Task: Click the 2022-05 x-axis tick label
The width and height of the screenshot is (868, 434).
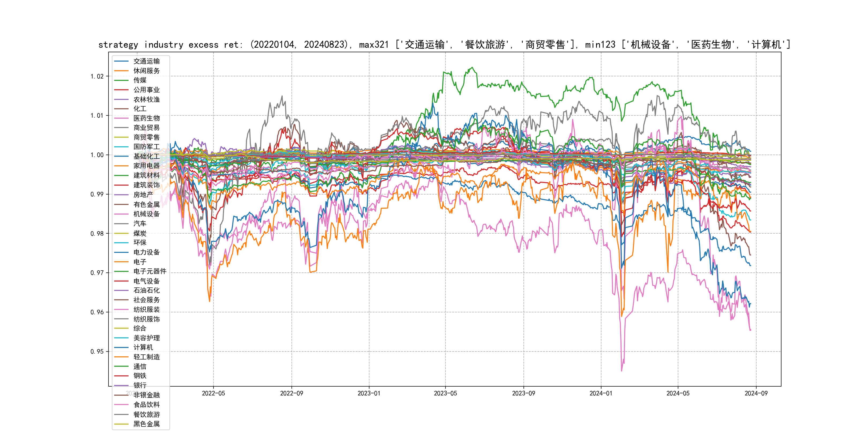Action: tap(213, 393)
